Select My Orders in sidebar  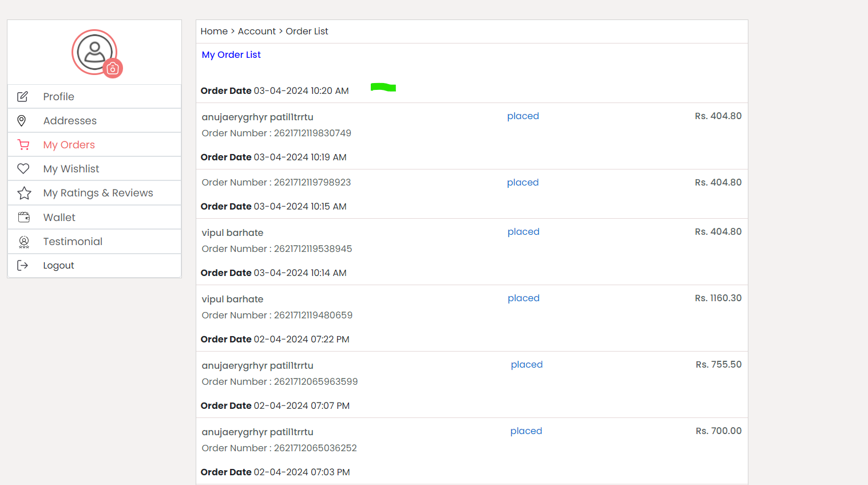pos(94,145)
